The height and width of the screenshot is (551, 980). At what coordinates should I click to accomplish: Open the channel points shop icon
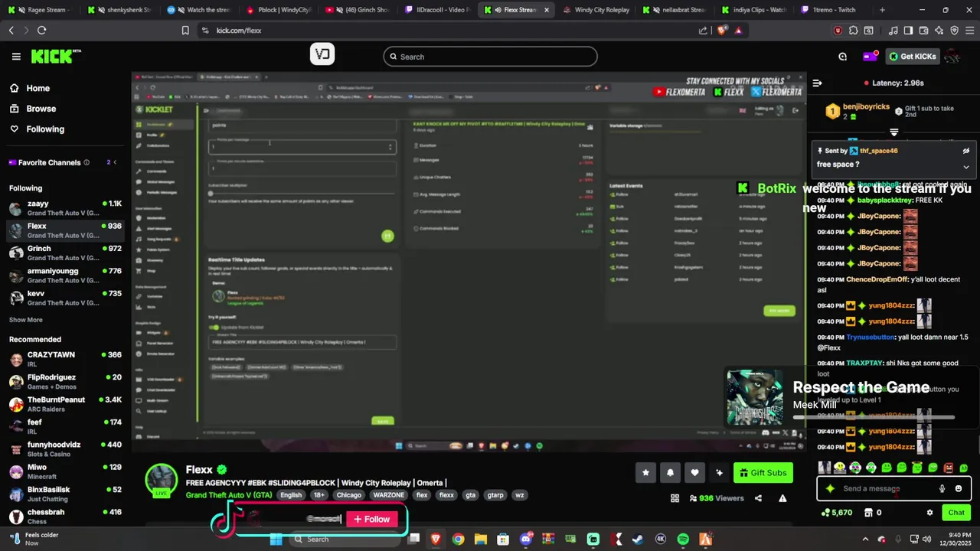(x=870, y=513)
